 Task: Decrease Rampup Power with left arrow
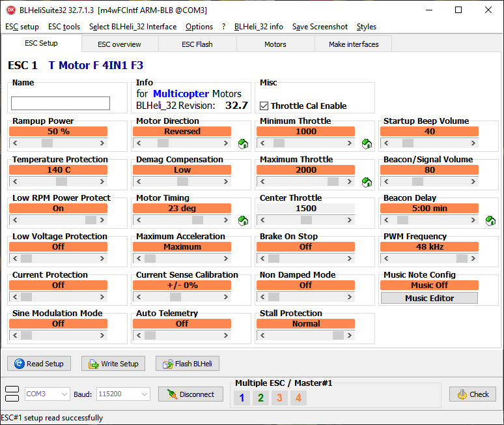click(x=15, y=143)
